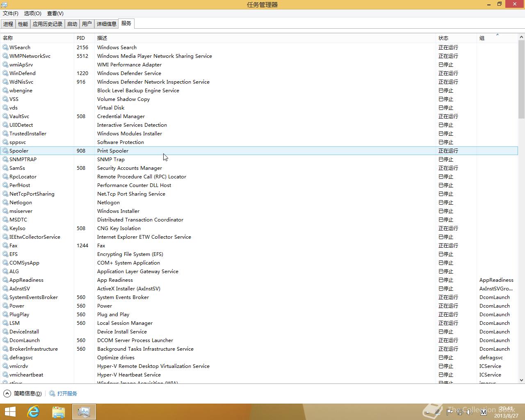Click the Software Protection description
The image size is (525, 420).
pos(121,142)
